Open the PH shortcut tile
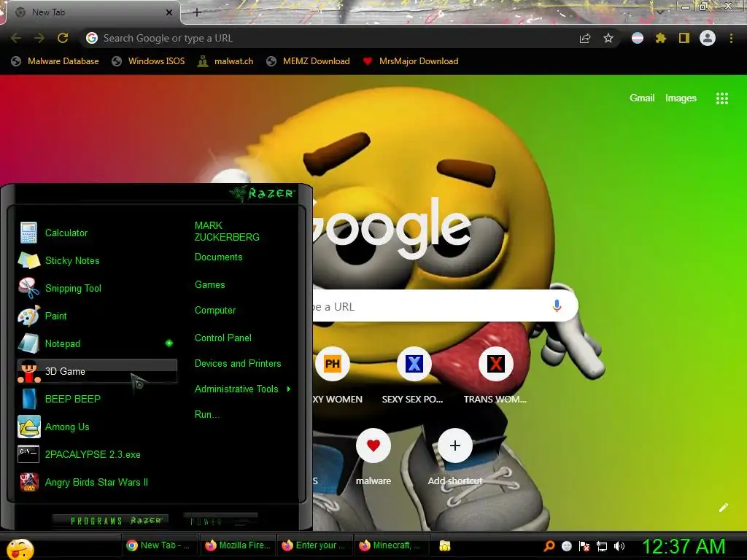Screen dimensions: 747x560 click(333, 365)
